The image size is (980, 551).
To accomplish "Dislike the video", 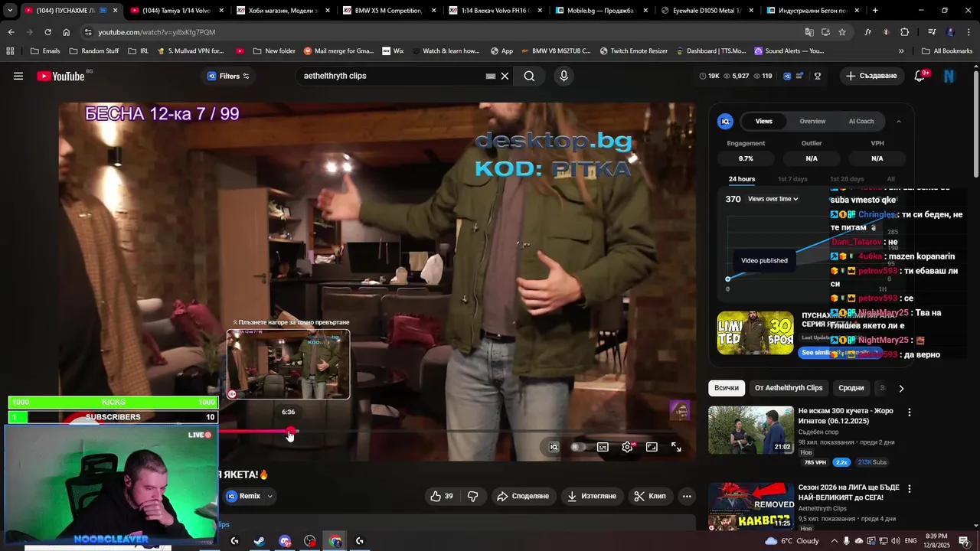I will click(472, 496).
